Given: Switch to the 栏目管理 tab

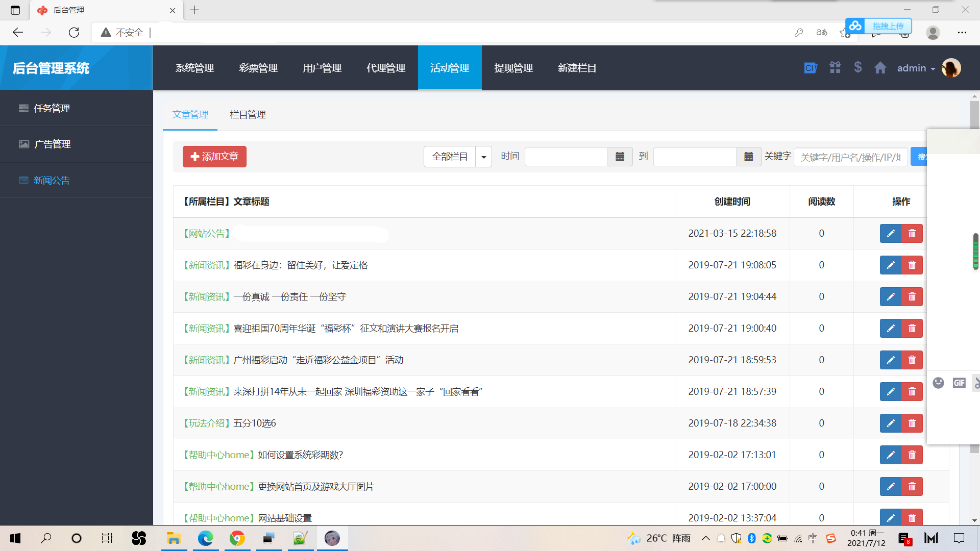Looking at the screenshot, I should coord(248,115).
